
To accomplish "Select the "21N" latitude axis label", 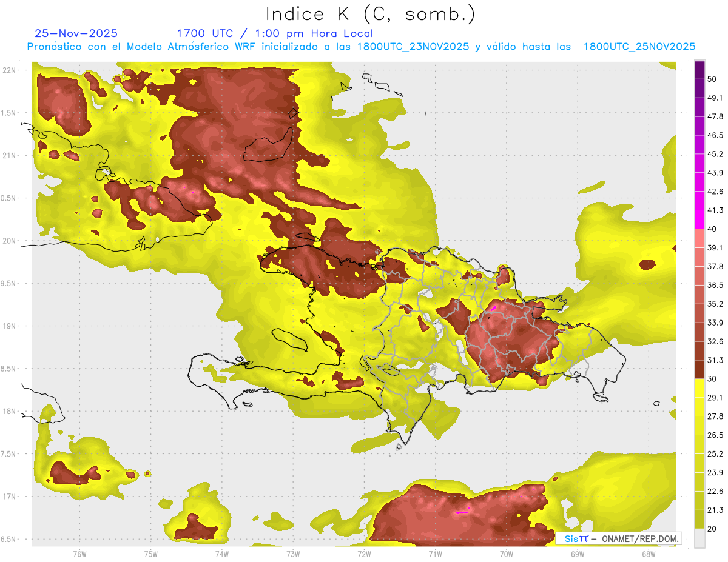I will (x=10, y=156).
